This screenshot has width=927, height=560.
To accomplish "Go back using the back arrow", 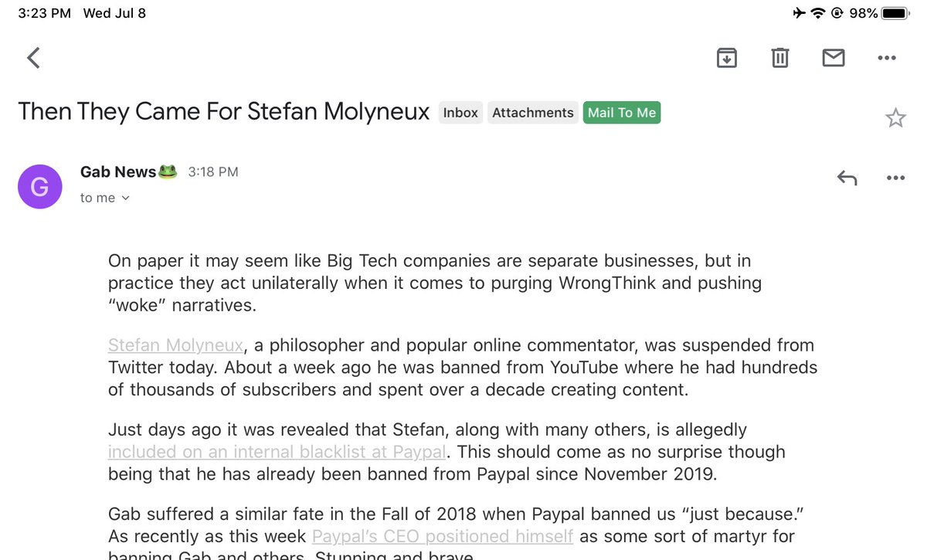I will [33, 58].
